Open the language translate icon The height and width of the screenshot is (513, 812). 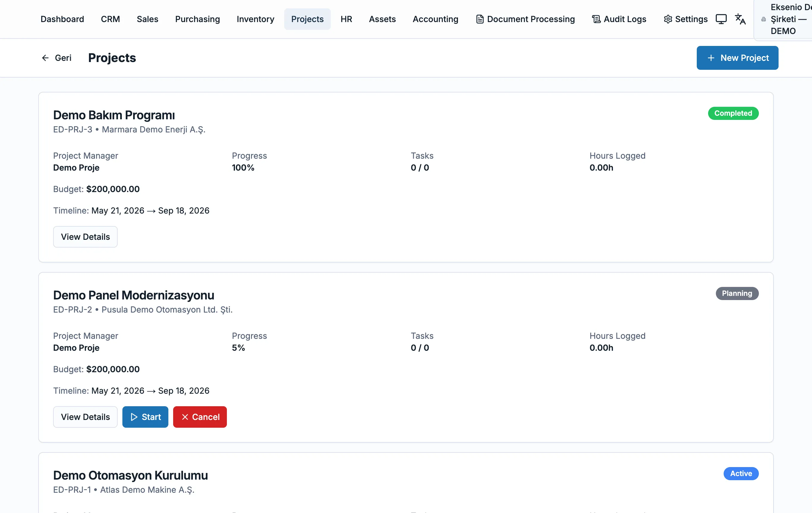740,19
